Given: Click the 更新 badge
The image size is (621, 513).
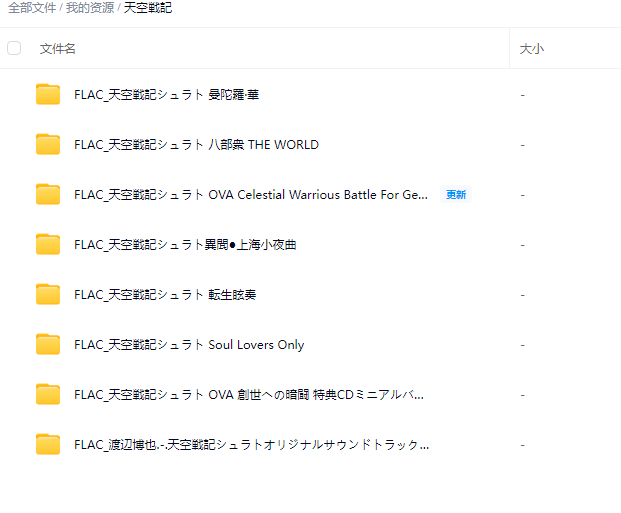Looking at the screenshot, I should coord(456,195).
